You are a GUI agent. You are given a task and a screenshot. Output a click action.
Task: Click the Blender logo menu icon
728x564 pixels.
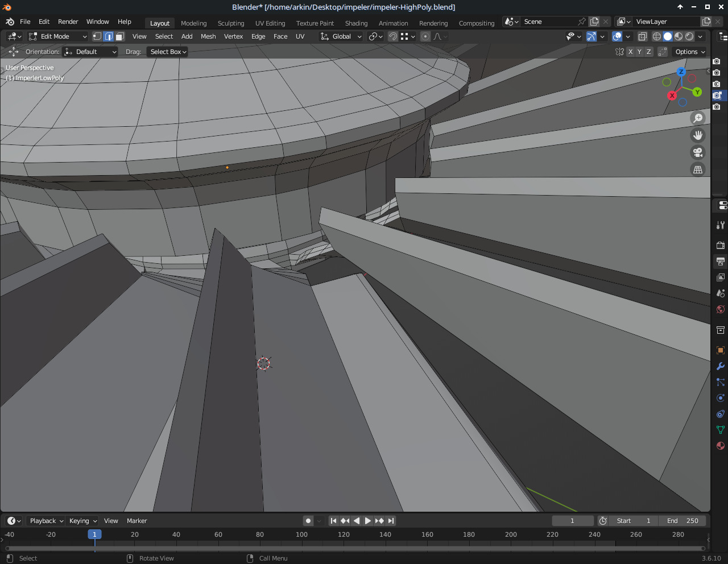10,22
